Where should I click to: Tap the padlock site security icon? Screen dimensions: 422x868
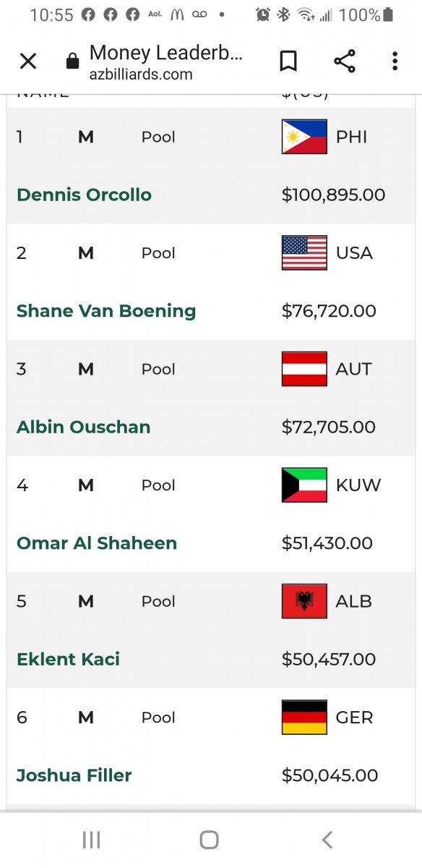pyautogui.click(x=72, y=61)
